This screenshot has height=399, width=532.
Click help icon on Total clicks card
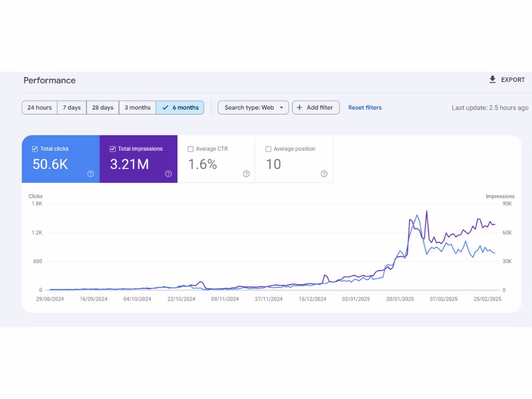pyautogui.click(x=91, y=173)
